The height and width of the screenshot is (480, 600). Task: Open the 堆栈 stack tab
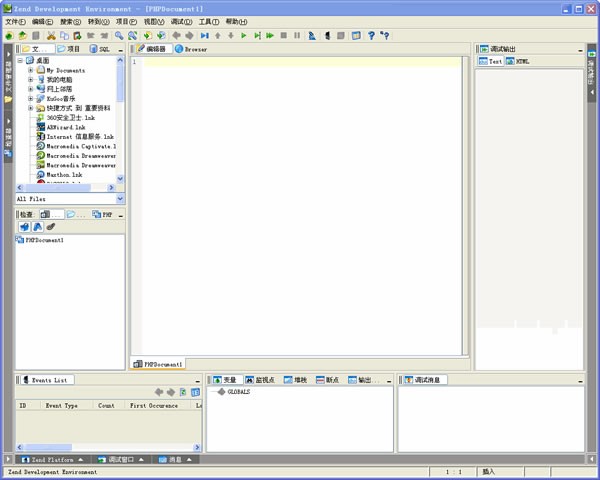[295, 380]
